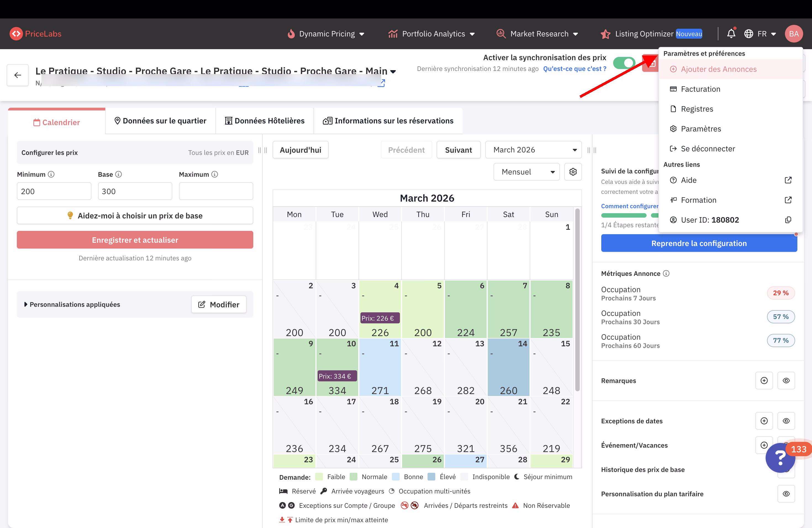812x528 pixels.
Task: Click the notification bell icon
Action: pos(731,34)
